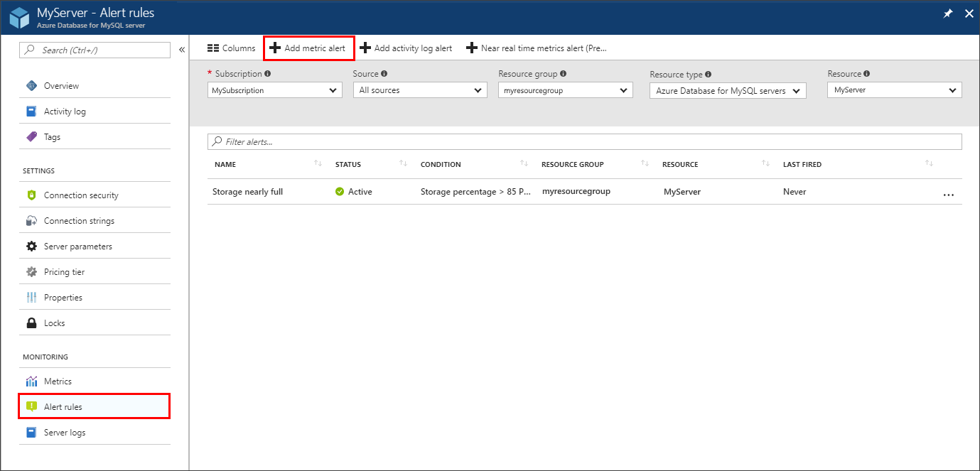Open the Locks settings page

55,322
